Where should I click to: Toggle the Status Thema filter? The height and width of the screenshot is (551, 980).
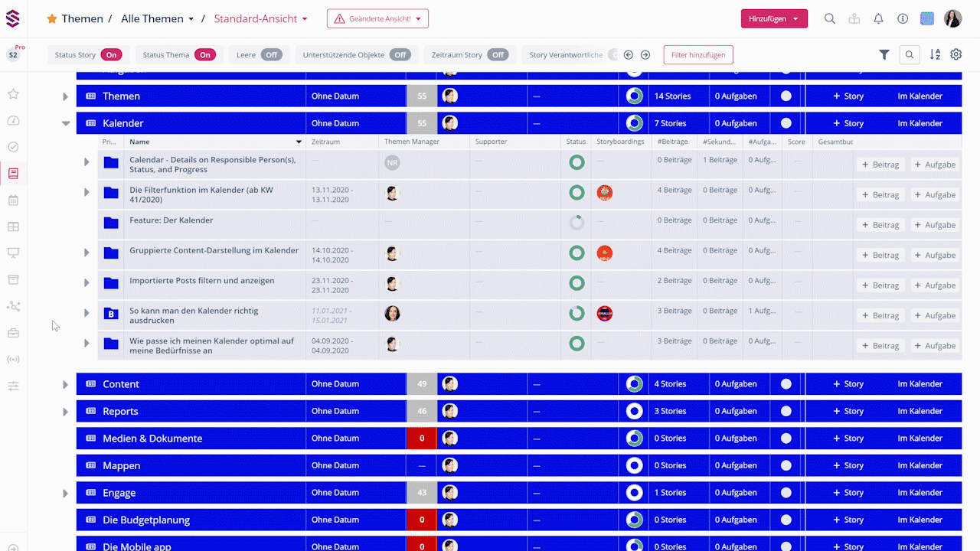pos(204,55)
